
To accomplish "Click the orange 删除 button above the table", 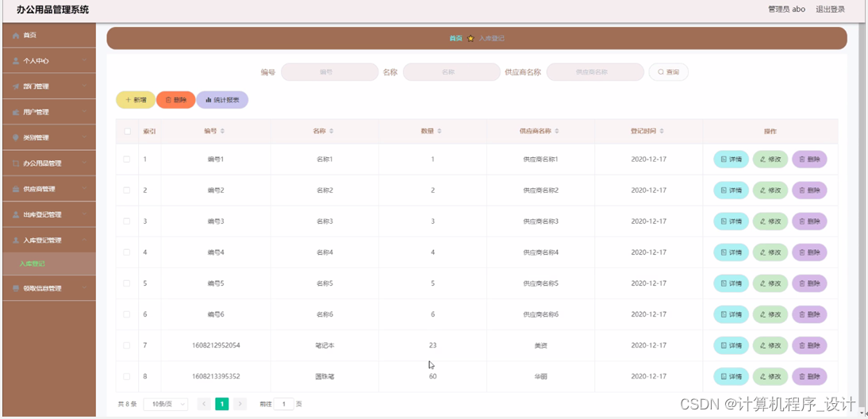I will [176, 100].
